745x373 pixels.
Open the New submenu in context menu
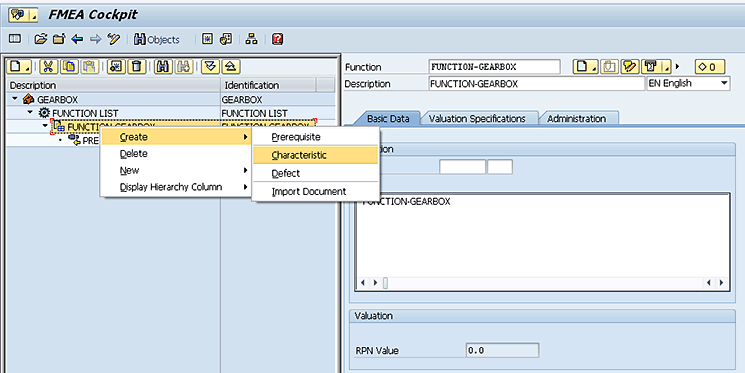(176, 170)
